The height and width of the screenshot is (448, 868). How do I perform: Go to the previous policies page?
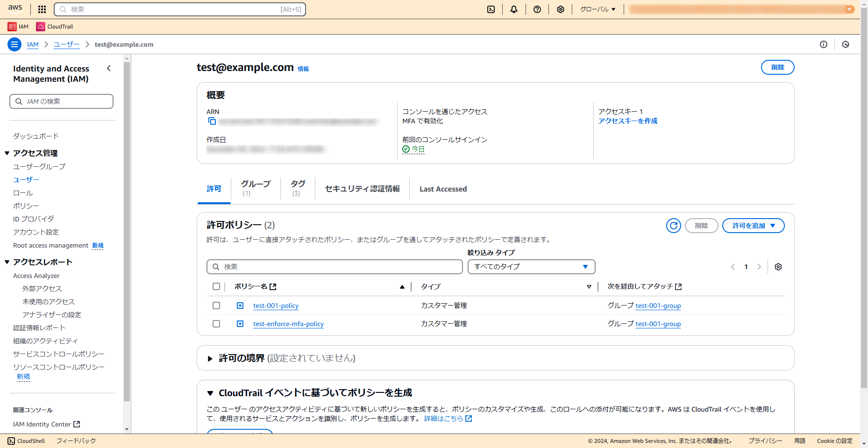pos(733,267)
